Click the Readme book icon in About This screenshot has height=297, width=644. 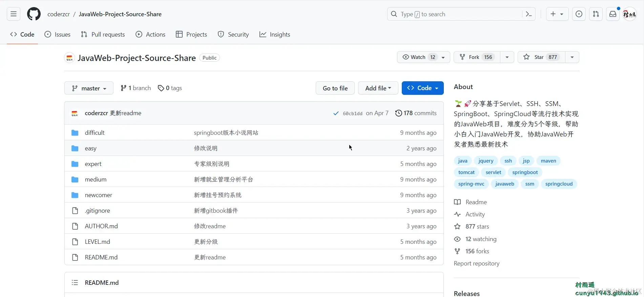[x=457, y=202]
